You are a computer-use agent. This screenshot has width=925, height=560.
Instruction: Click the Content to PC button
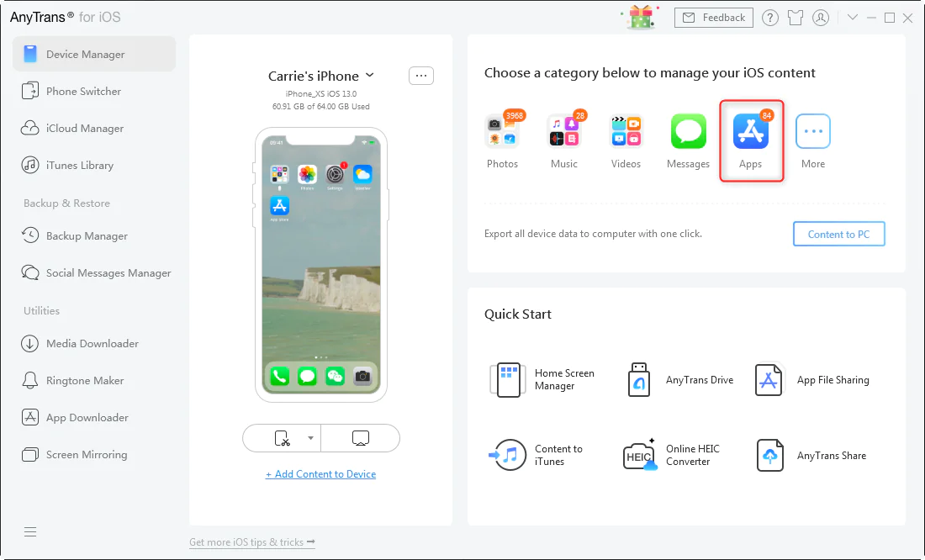point(839,234)
